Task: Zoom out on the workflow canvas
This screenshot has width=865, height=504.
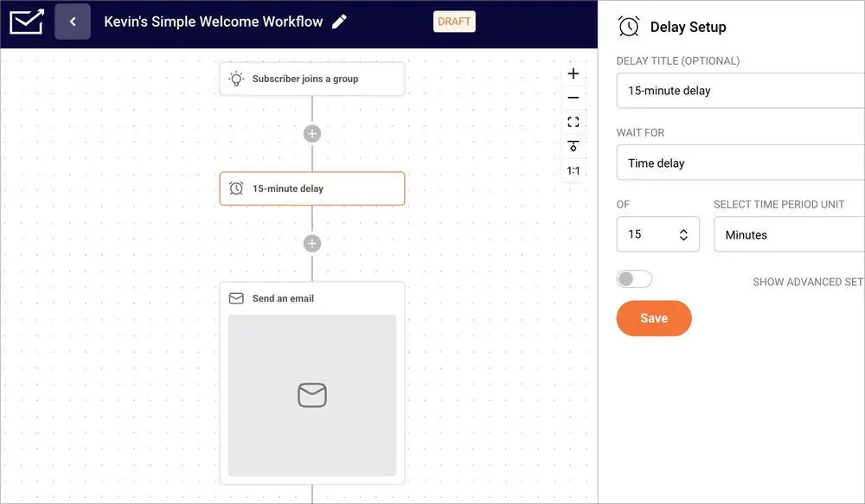Action: [573, 99]
